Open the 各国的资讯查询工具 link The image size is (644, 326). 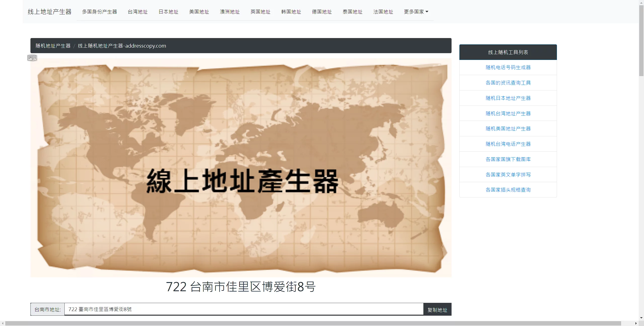tap(508, 83)
